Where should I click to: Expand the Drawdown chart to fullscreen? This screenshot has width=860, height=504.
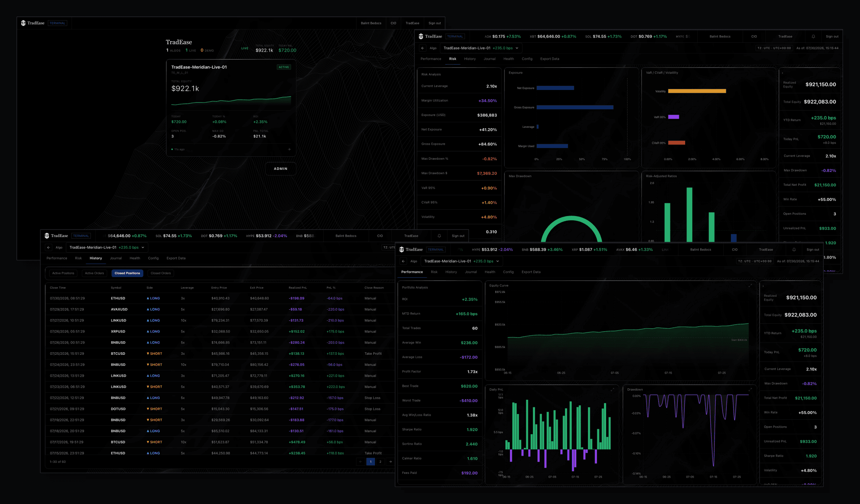[750, 390]
